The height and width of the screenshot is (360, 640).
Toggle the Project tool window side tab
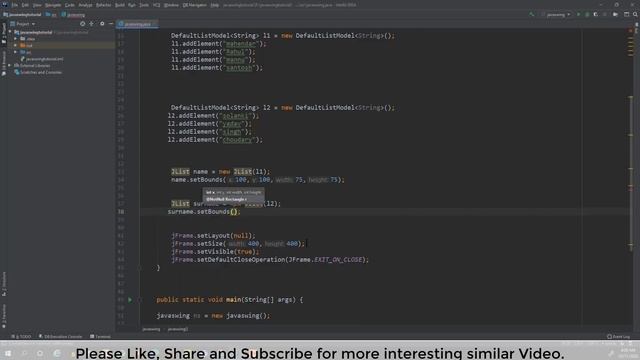point(4,33)
